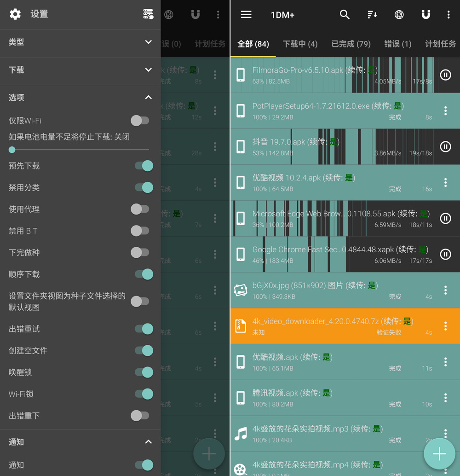
Task: Open the overflow menu in 1DM+ toolbar
Action: (448, 14)
